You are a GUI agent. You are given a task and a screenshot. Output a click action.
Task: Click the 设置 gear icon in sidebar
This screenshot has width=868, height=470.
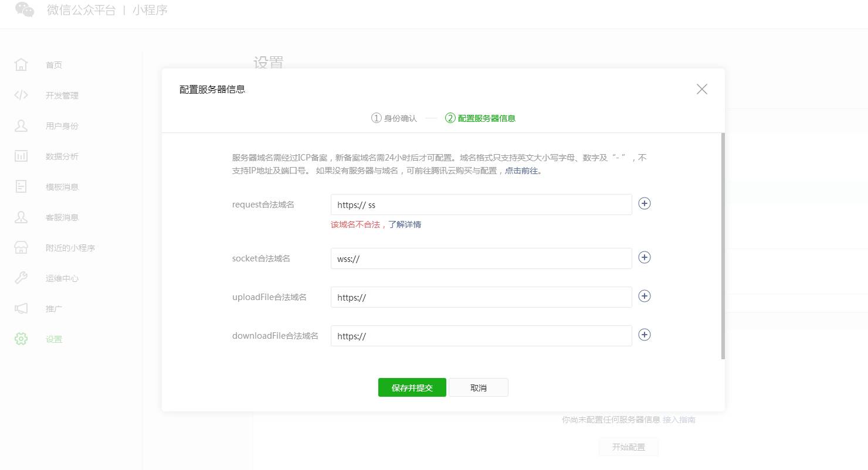21,339
